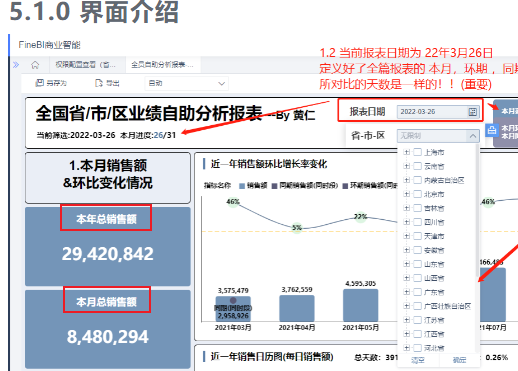Click the 导出 export icon
Image resolution: width=518 pixels, height=371 pixels.
[x=99, y=83]
